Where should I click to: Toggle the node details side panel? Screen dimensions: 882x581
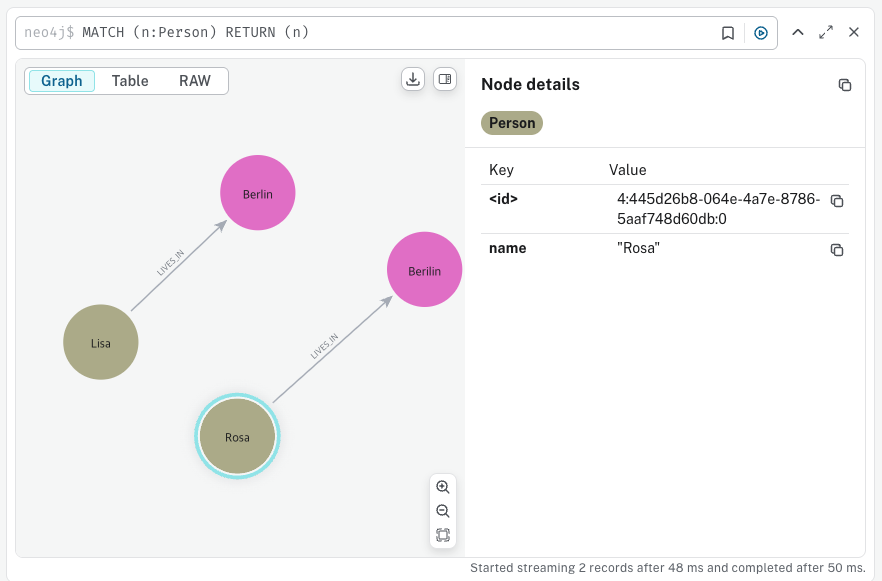tap(445, 80)
